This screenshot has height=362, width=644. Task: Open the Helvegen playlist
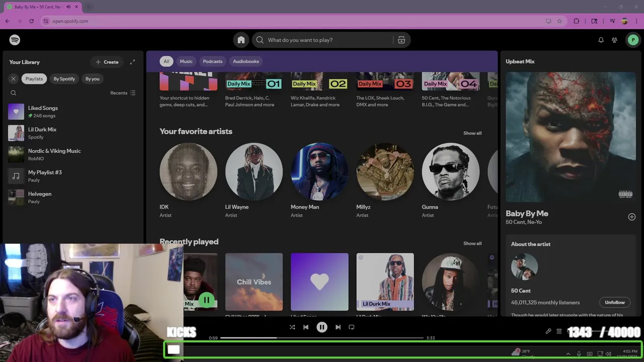tap(72, 198)
